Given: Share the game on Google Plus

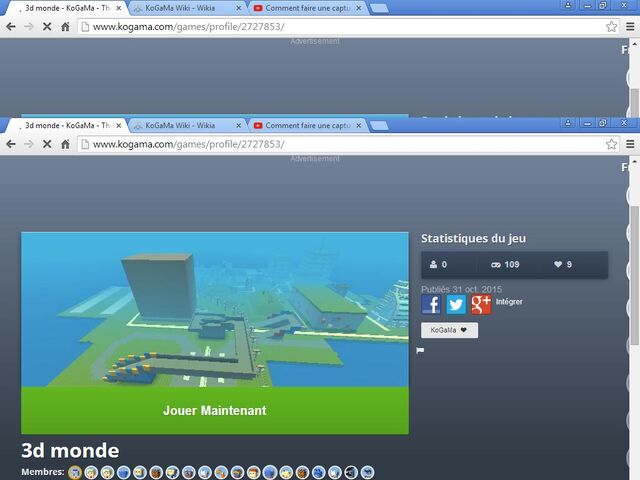Looking at the screenshot, I should coord(481,304).
